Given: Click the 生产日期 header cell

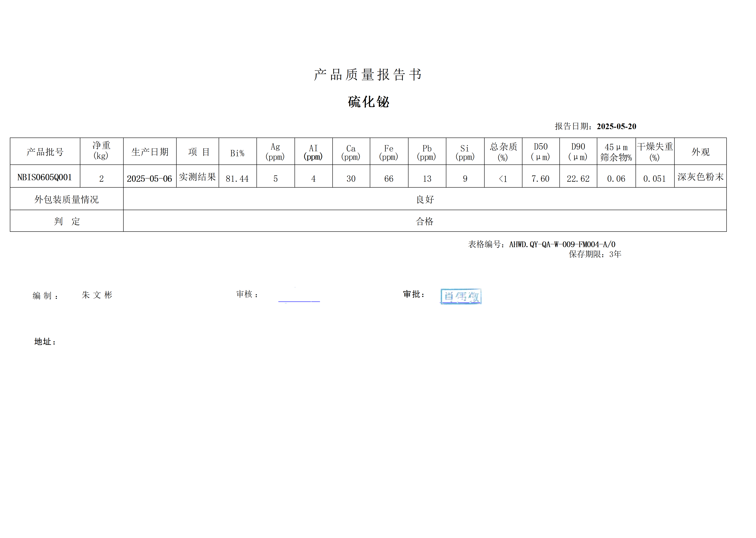Looking at the screenshot, I should 150,152.
